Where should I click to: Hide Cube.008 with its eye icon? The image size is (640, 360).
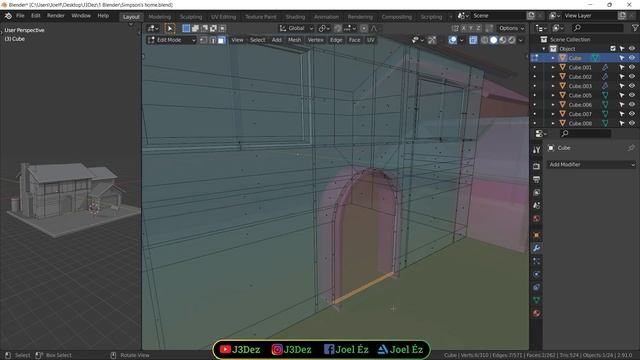632,123
